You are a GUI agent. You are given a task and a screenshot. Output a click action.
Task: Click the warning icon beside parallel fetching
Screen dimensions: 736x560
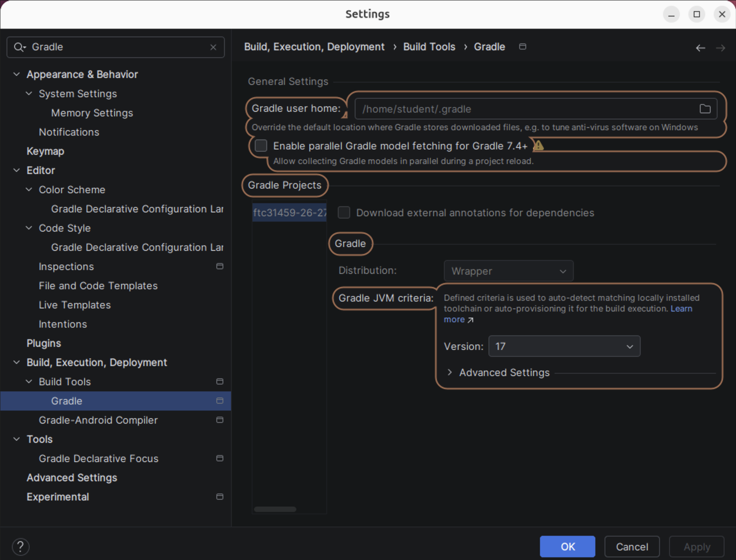538,145
